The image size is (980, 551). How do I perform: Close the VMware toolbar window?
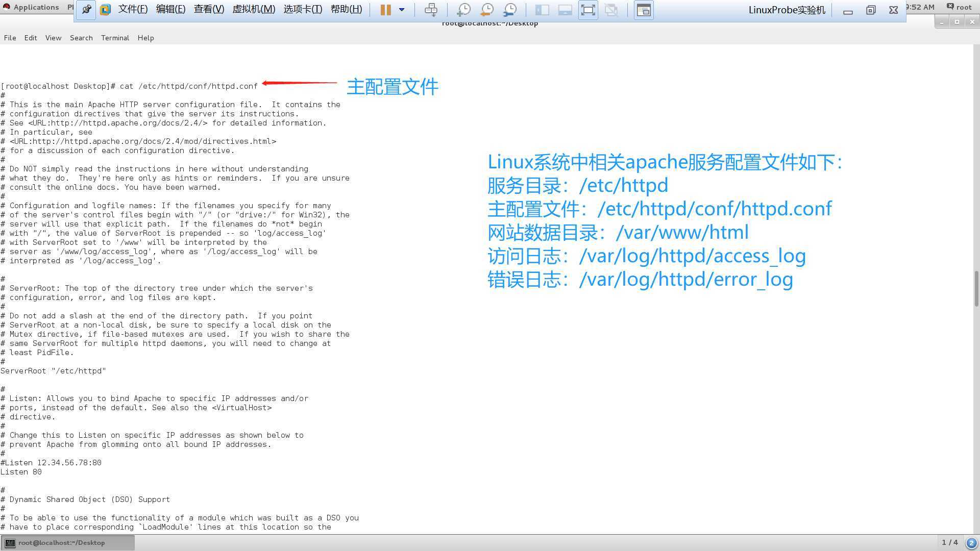[x=894, y=10]
